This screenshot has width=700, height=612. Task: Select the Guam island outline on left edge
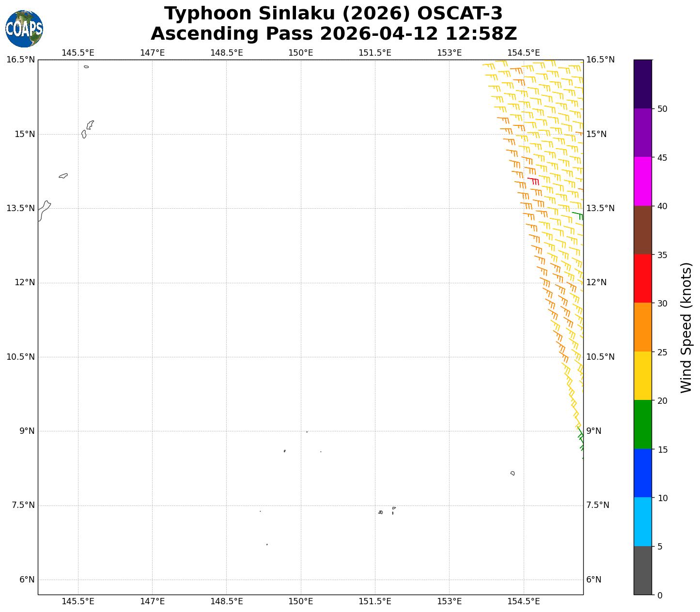(x=44, y=211)
